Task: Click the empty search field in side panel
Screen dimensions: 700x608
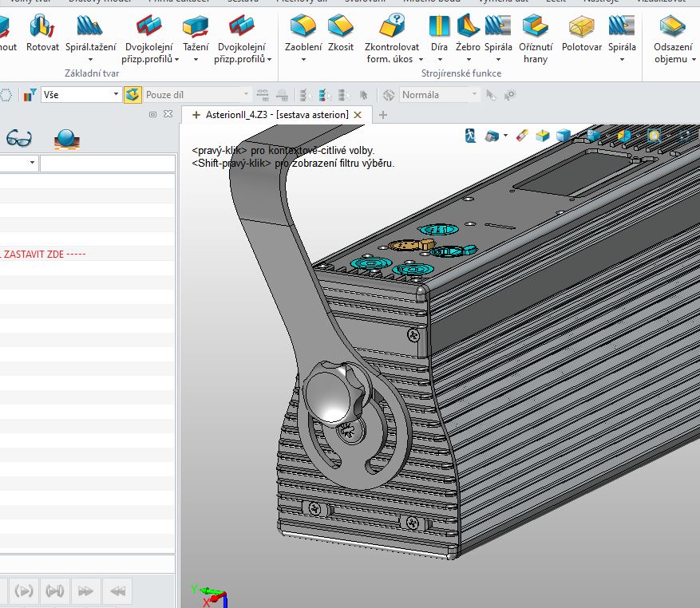Action: (107, 164)
